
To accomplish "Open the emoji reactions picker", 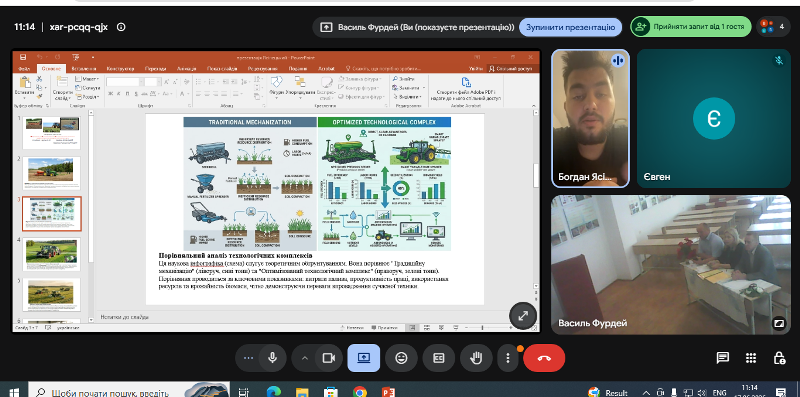I will point(402,358).
